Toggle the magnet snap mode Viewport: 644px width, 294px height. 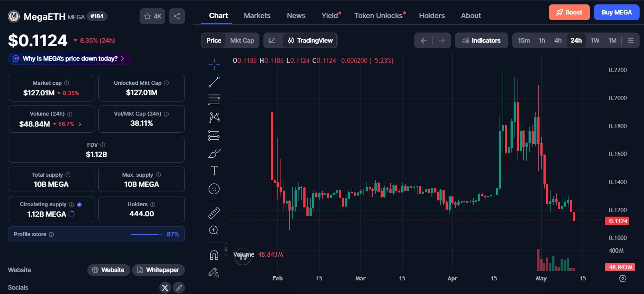(214, 255)
